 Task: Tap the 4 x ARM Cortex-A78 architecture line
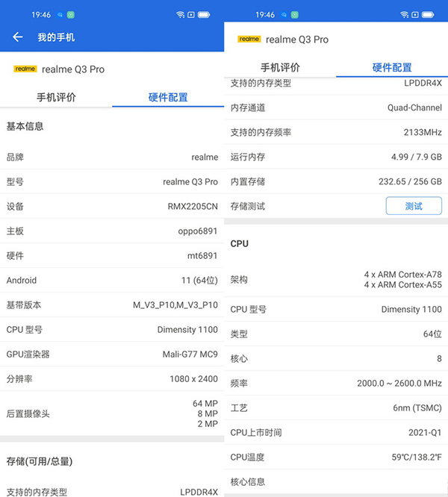point(402,275)
